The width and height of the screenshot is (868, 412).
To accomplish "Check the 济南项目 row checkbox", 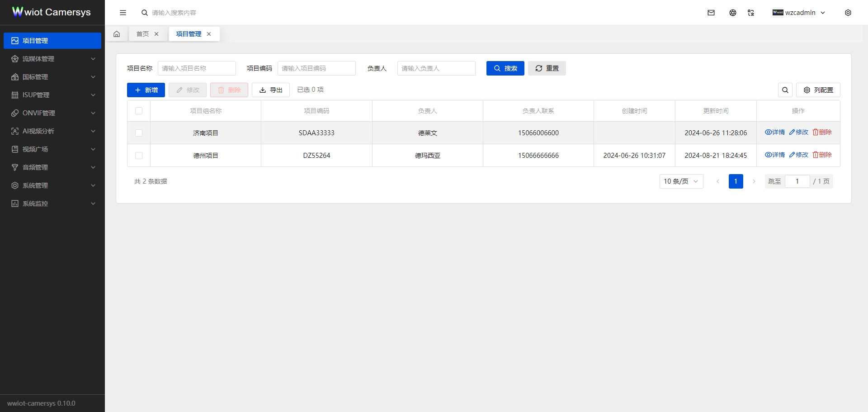I will tap(139, 133).
